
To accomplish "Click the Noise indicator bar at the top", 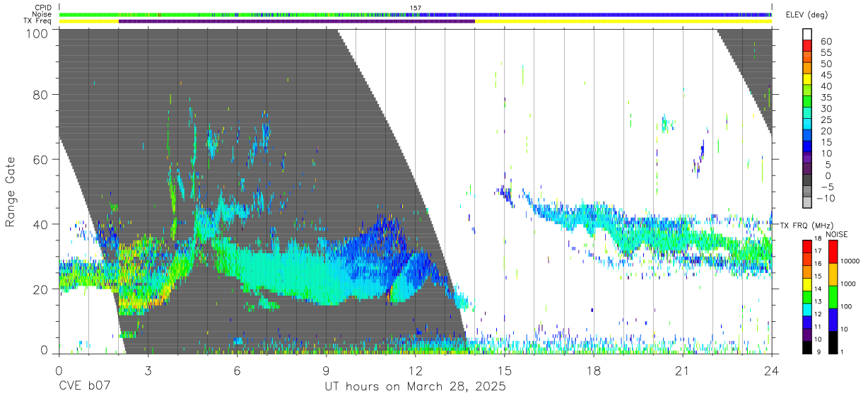I will pyautogui.click(x=415, y=14).
